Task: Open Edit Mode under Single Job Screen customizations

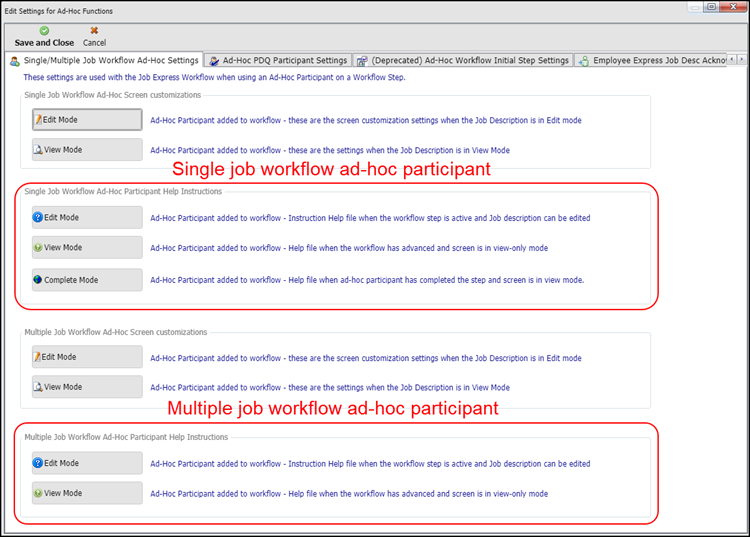Action: point(87,120)
